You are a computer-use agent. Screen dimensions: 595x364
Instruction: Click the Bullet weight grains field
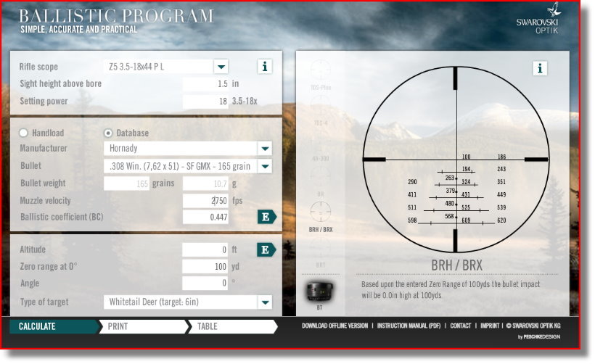126,184
